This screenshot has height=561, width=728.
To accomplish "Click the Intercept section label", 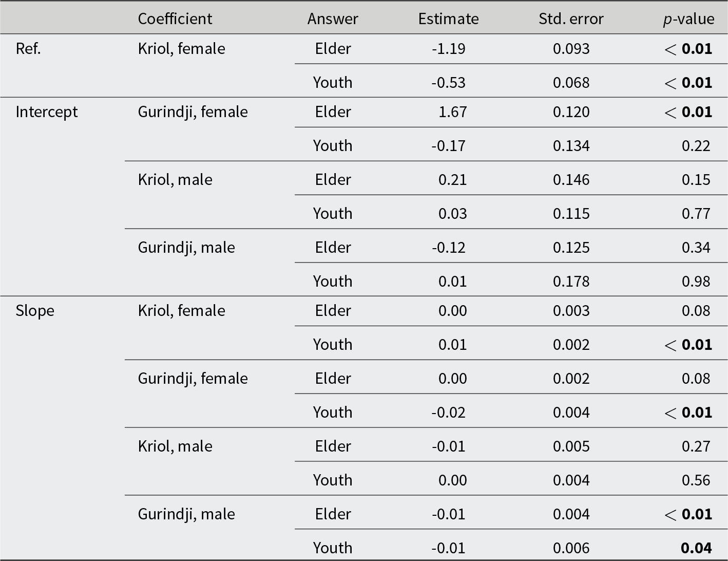I will click(47, 111).
